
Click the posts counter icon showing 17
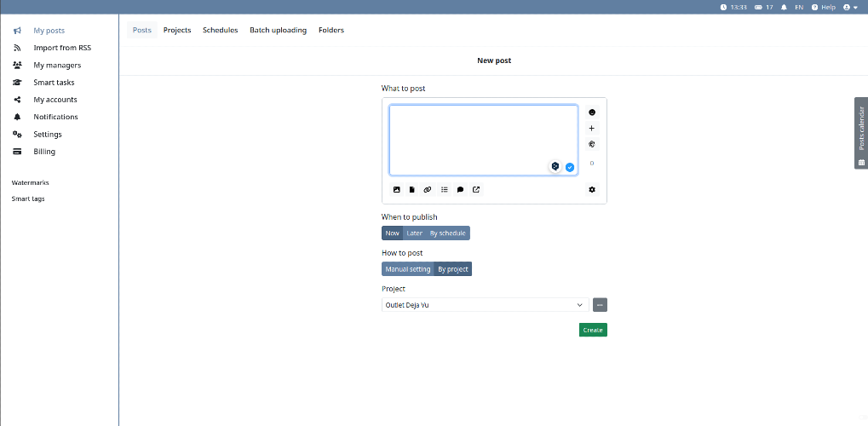(x=758, y=7)
